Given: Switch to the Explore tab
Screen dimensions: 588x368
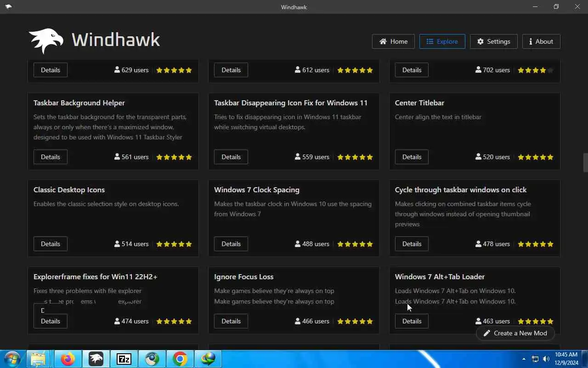Looking at the screenshot, I should (x=442, y=41).
